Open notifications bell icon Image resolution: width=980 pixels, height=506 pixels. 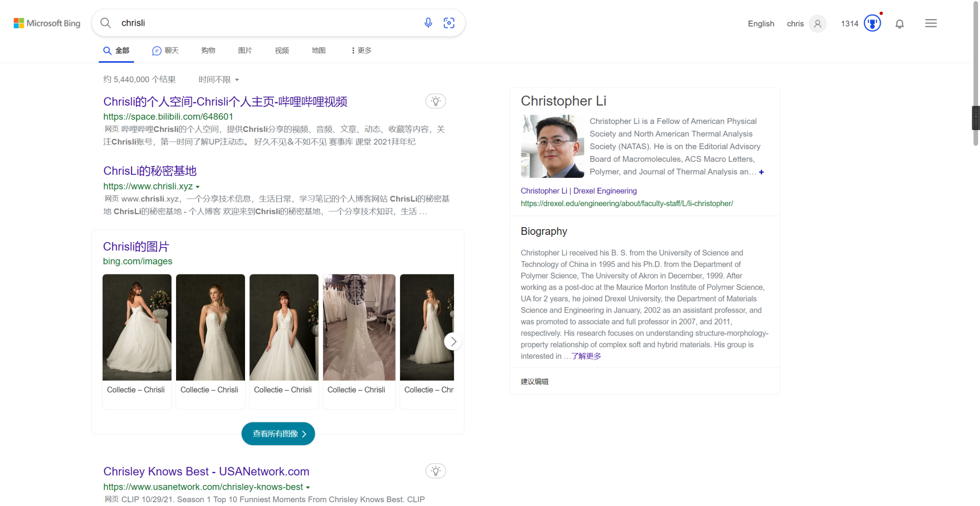click(x=900, y=23)
